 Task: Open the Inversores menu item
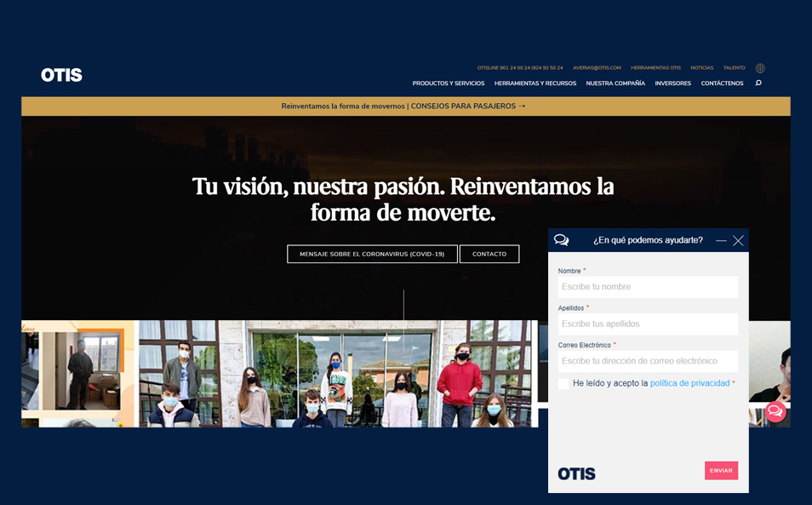coord(672,83)
